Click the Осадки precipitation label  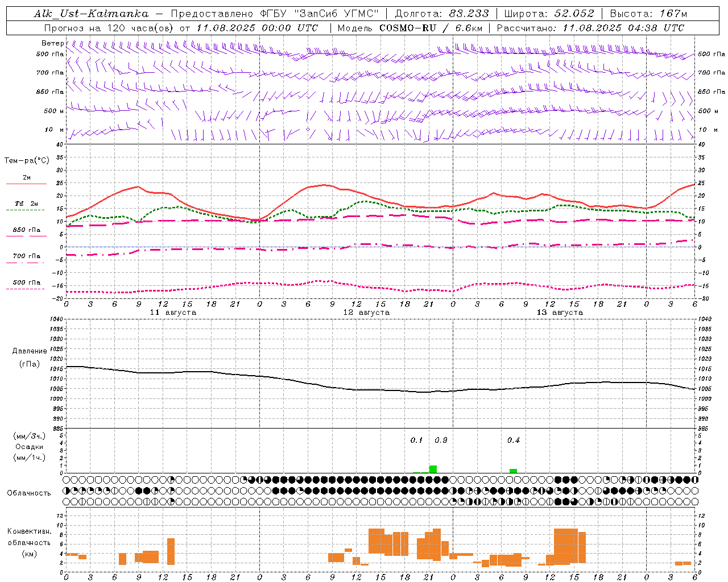30,447
